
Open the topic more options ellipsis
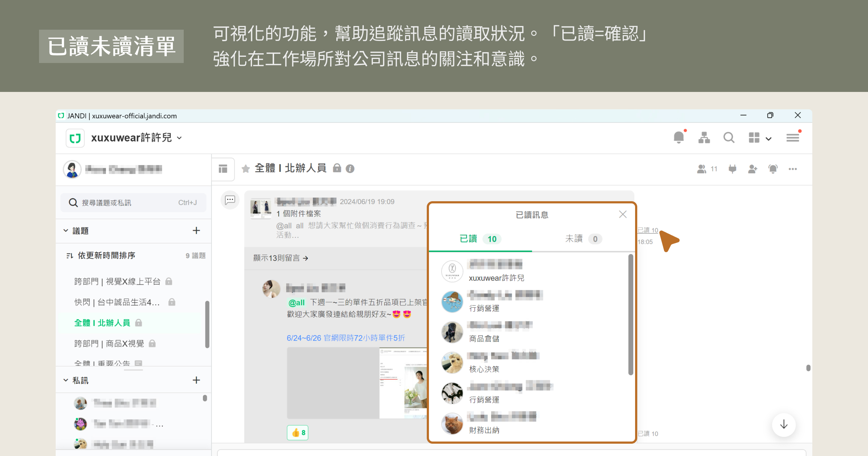pyautogui.click(x=793, y=169)
